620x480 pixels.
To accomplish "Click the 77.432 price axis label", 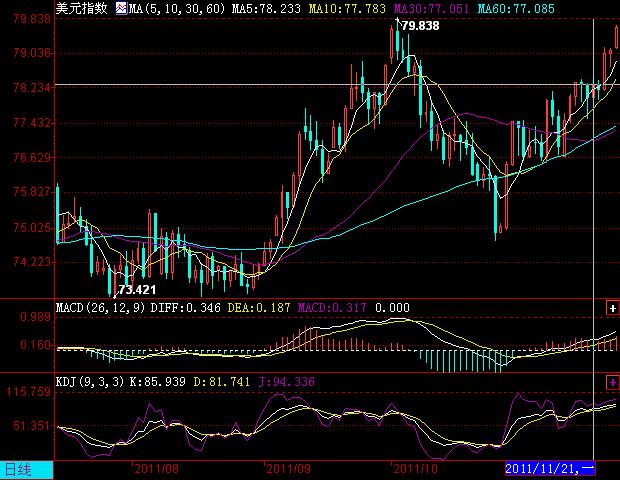I will [x=32, y=123].
